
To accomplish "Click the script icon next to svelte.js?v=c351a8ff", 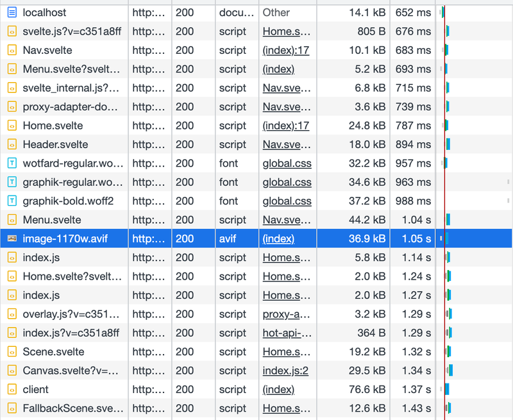I will (x=12, y=31).
